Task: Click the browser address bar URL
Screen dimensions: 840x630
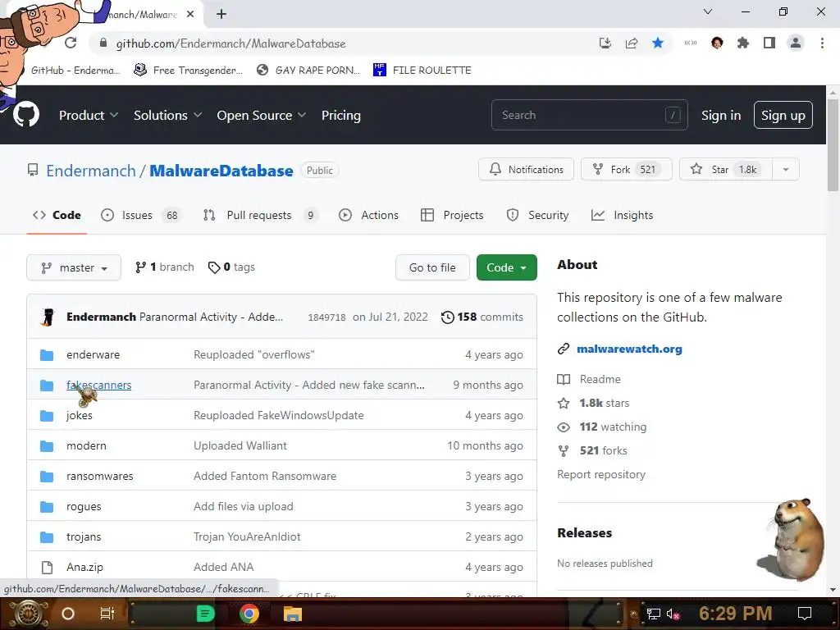Action: tap(231, 43)
